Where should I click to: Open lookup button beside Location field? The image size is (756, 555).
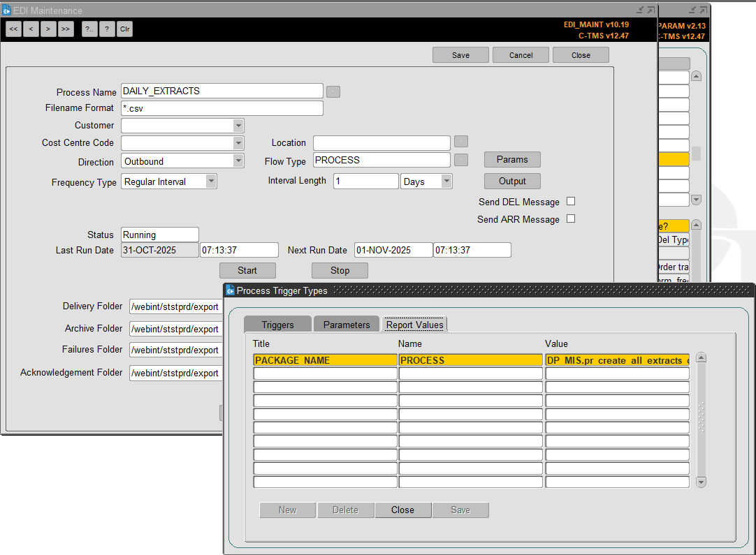tap(461, 142)
